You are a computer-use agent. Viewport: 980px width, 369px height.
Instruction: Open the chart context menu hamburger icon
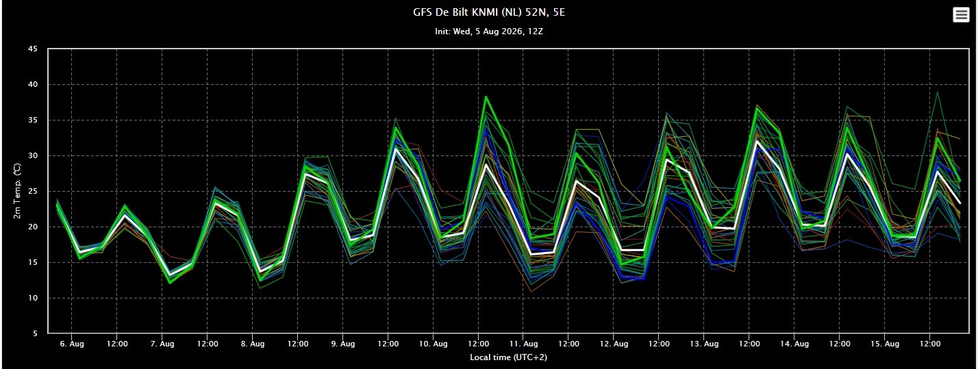961,15
